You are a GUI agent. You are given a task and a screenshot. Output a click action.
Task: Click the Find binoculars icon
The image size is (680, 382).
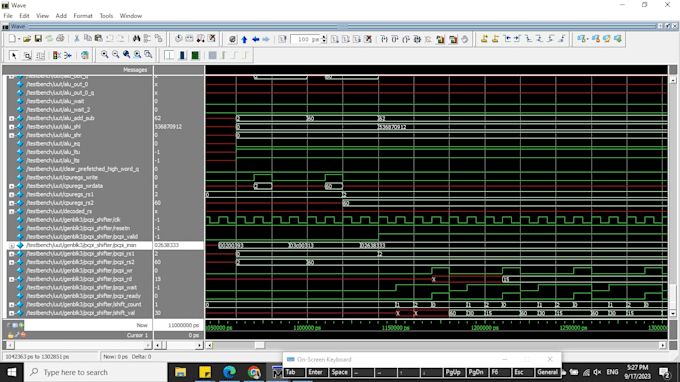(137, 39)
